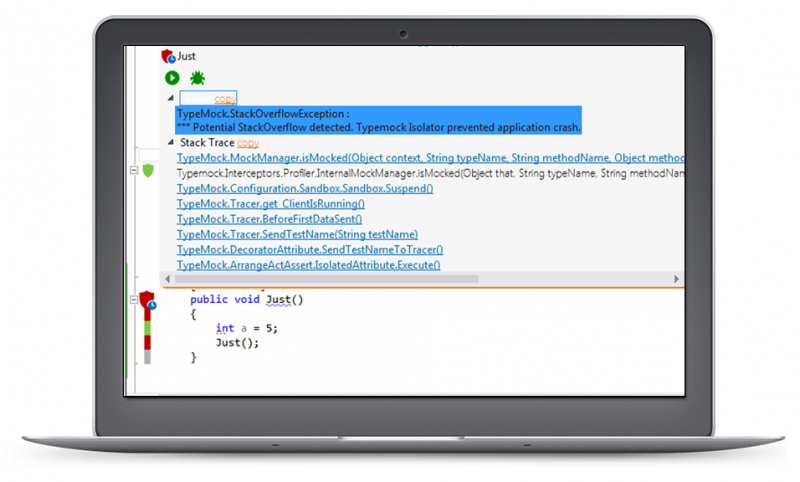Copy the Stack Trace via copy link
The image size is (800, 482).
247,143
